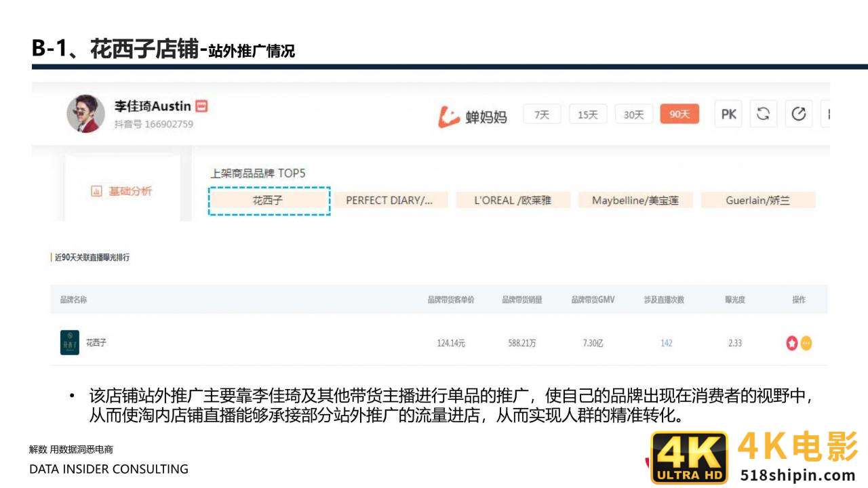Viewport: 868px width, 488px height.
Task: Click the 品牌带货销量 column header
Action: pyautogui.click(x=521, y=300)
